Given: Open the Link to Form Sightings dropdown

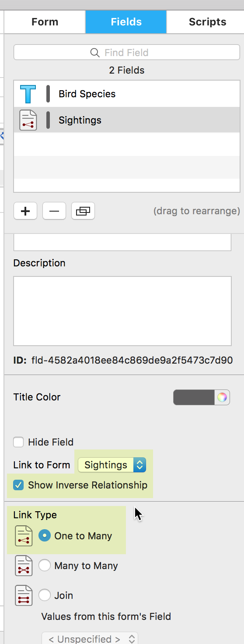Looking at the screenshot, I should pyautogui.click(x=112, y=465).
